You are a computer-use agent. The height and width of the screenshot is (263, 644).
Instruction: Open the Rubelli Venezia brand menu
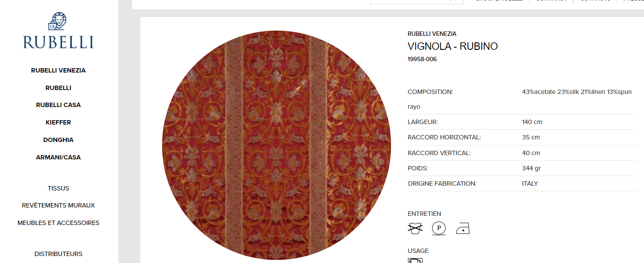(x=58, y=70)
